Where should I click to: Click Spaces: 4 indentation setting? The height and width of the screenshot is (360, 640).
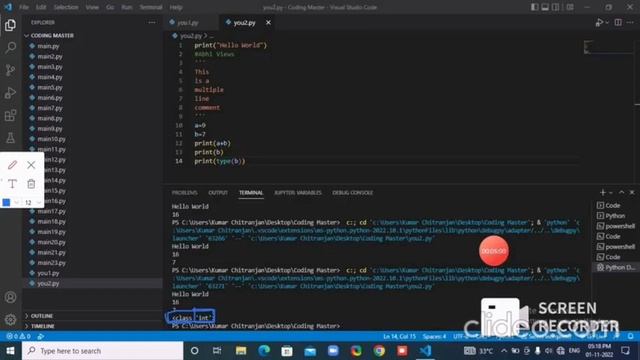point(434,337)
